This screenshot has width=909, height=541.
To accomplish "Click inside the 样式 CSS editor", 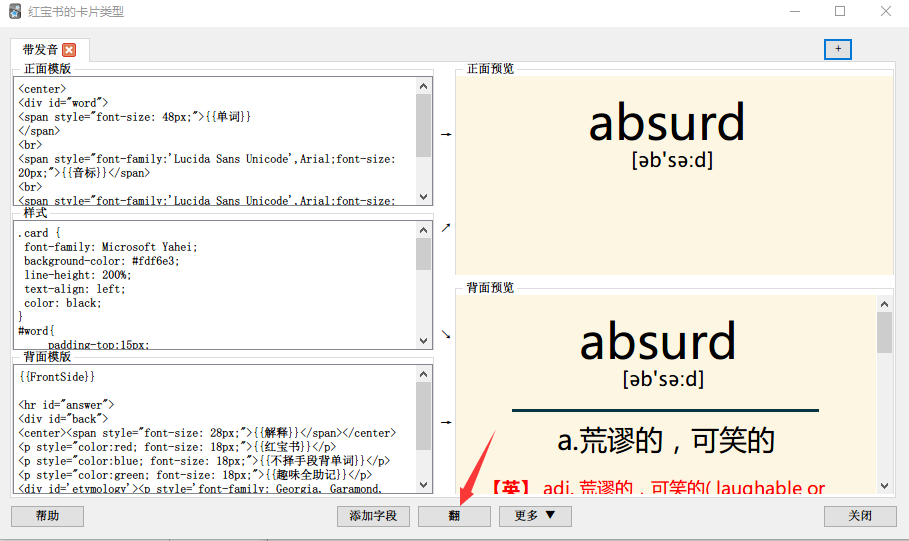I will click(x=215, y=285).
